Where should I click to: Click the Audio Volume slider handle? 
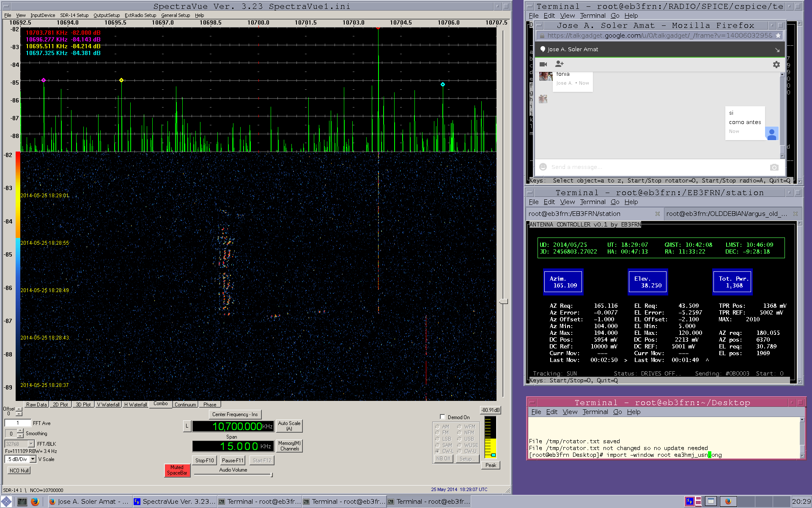coord(272,475)
